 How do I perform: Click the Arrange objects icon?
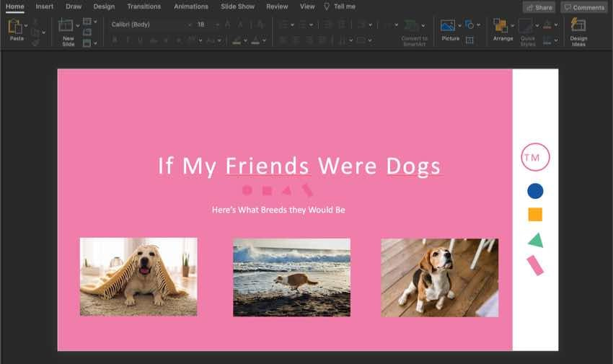(x=500, y=26)
